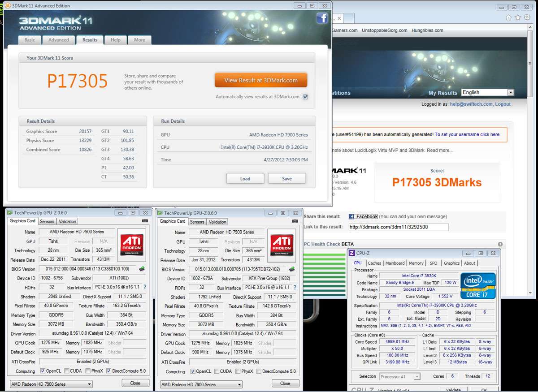Click View Result at 3DMark.com button
The height and width of the screenshot is (392, 538).
(261, 80)
